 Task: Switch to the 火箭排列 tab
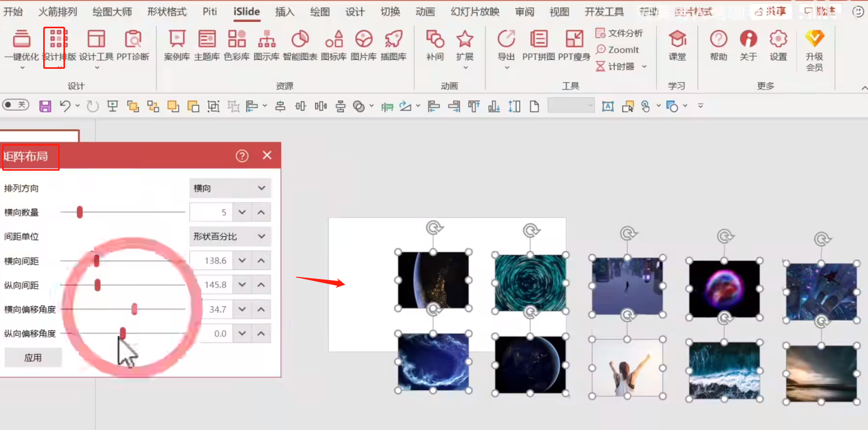58,11
